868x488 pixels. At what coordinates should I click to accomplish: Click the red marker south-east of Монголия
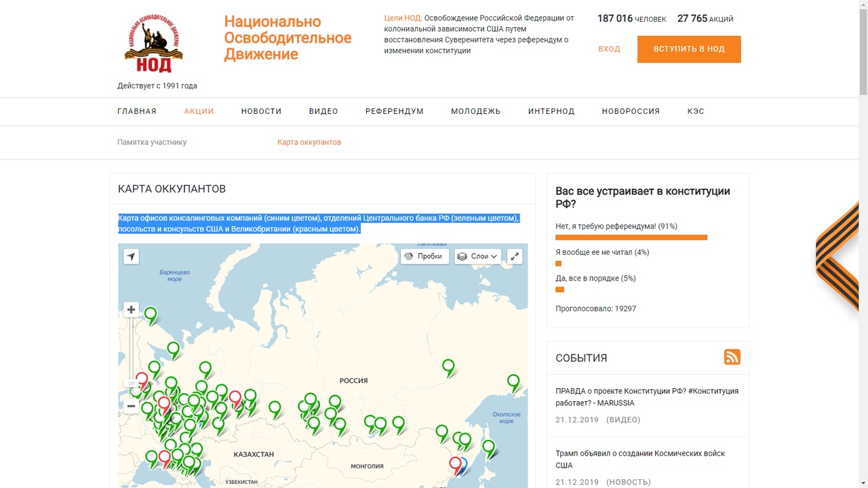pyautogui.click(x=455, y=465)
